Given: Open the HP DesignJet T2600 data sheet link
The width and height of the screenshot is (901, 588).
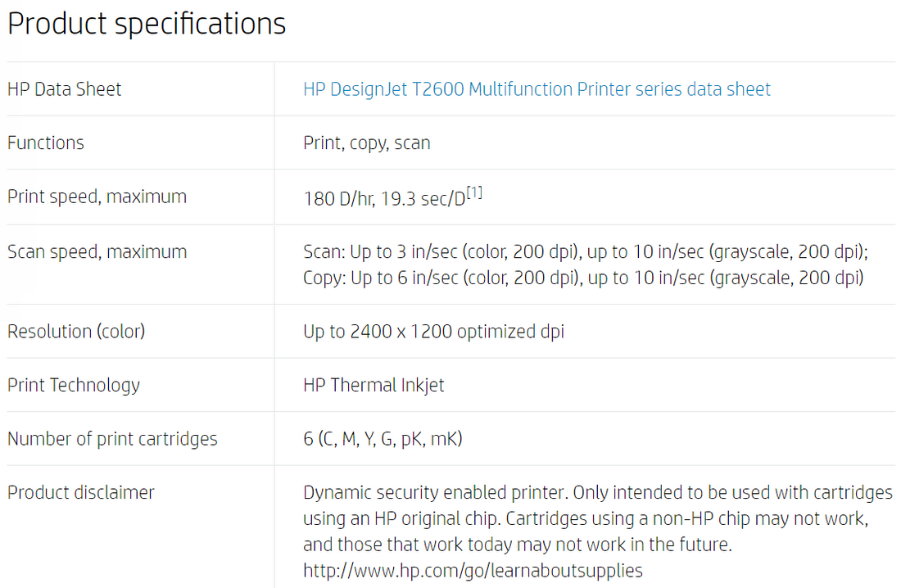Looking at the screenshot, I should [537, 89].
